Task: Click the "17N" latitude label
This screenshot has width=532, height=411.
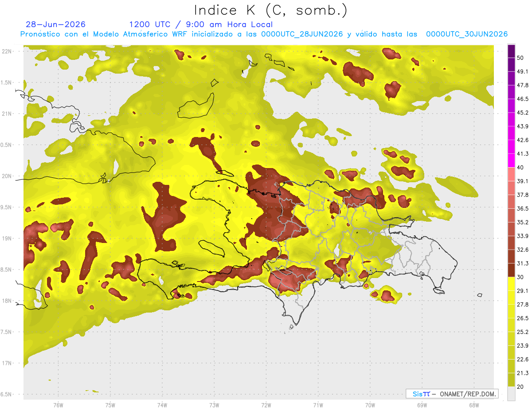Action: 7,363
